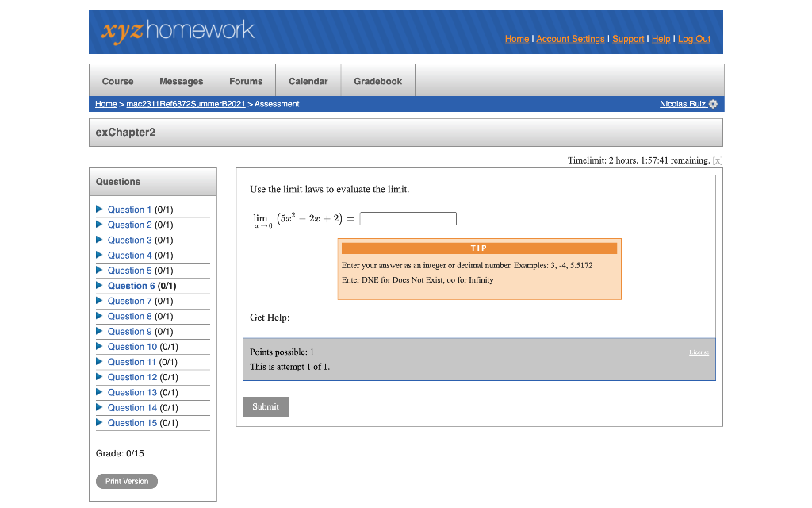Open the Calendar tab
812x508 pixels.
click(308, 80)
